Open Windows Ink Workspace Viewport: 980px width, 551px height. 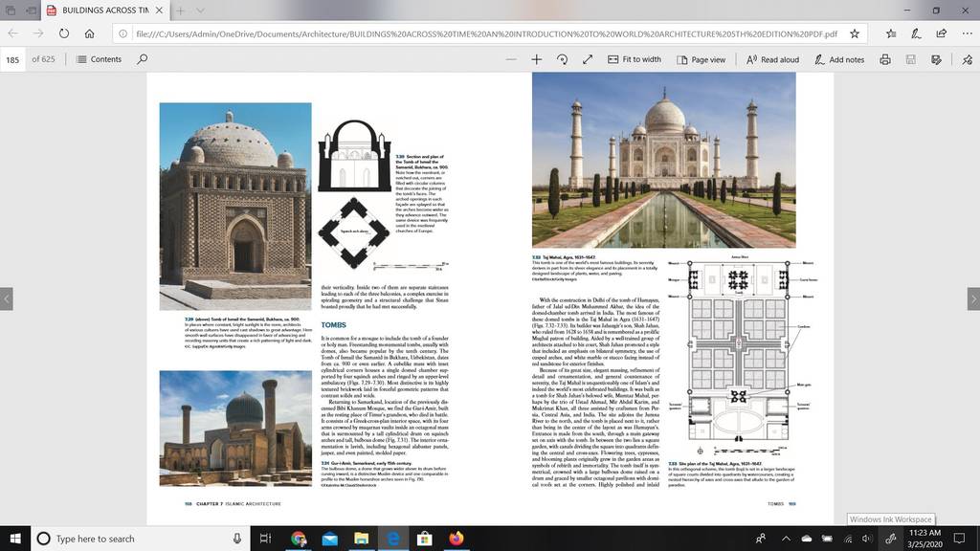[891, 539]
